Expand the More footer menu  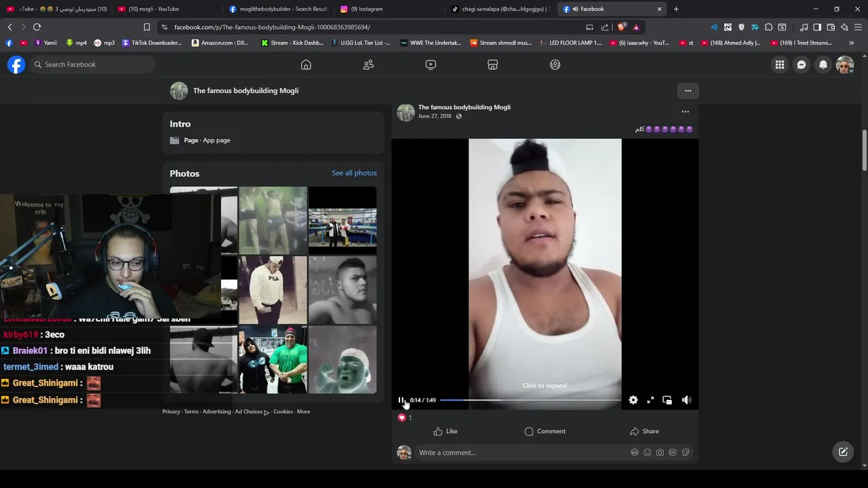click(x=303, y=411)
